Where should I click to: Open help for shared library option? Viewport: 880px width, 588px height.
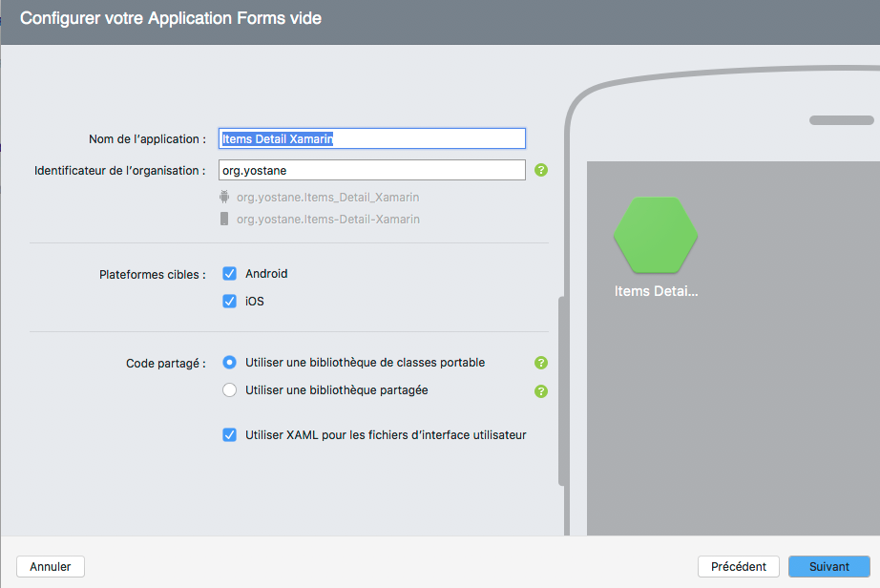tap(541, 391)
